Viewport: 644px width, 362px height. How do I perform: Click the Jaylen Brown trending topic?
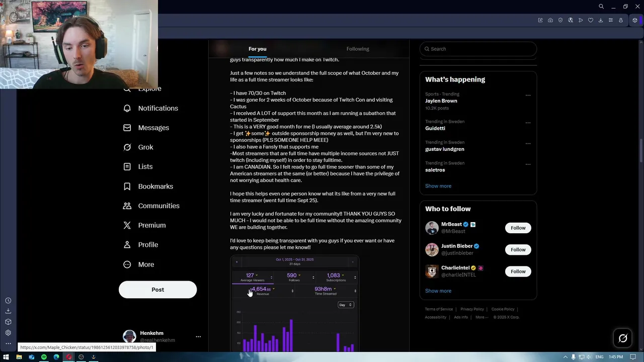coord(441,101)
